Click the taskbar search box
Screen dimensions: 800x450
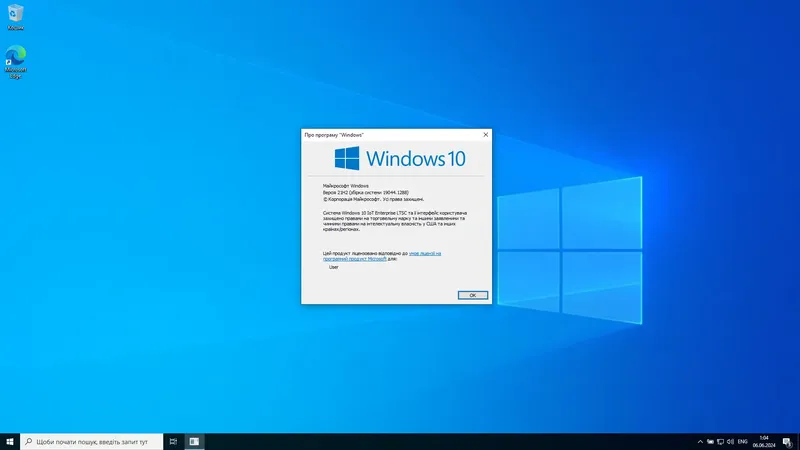click(92, 441)
